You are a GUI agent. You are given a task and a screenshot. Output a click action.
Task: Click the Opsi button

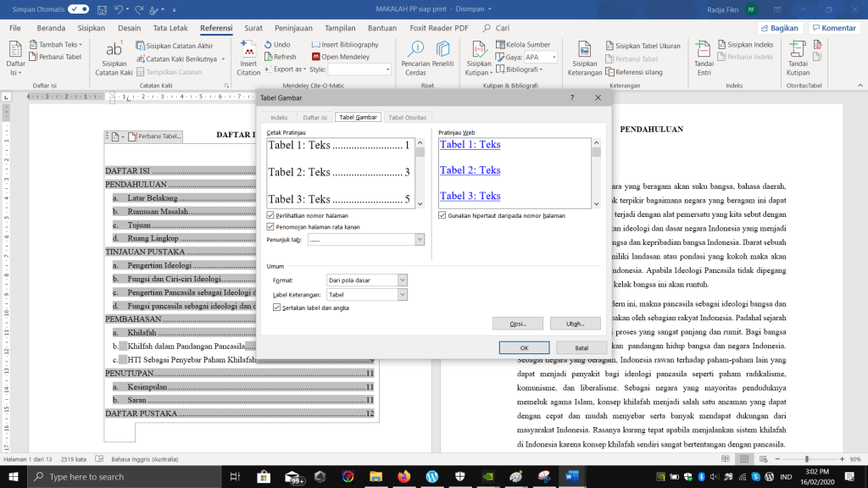[517, 324]
